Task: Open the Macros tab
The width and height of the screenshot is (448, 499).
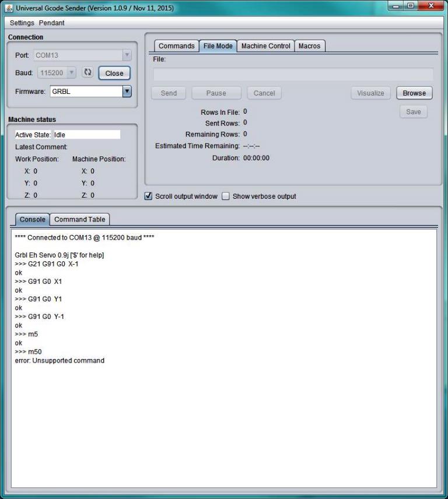Action: 310,46
